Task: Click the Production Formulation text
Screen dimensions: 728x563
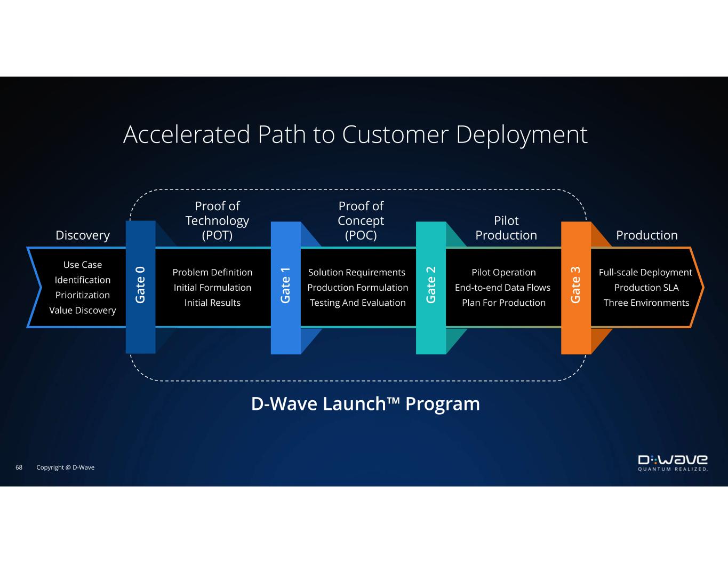Action: point(358,288)
